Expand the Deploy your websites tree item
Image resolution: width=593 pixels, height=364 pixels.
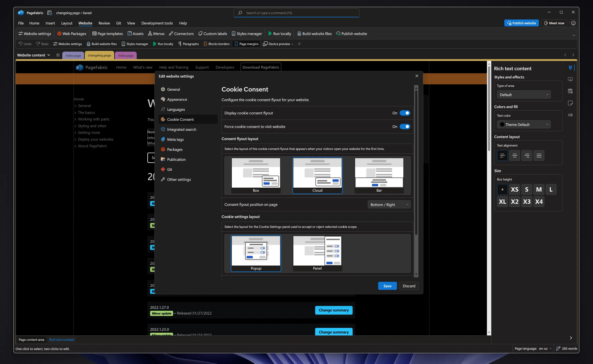click(x=75, y=139)
